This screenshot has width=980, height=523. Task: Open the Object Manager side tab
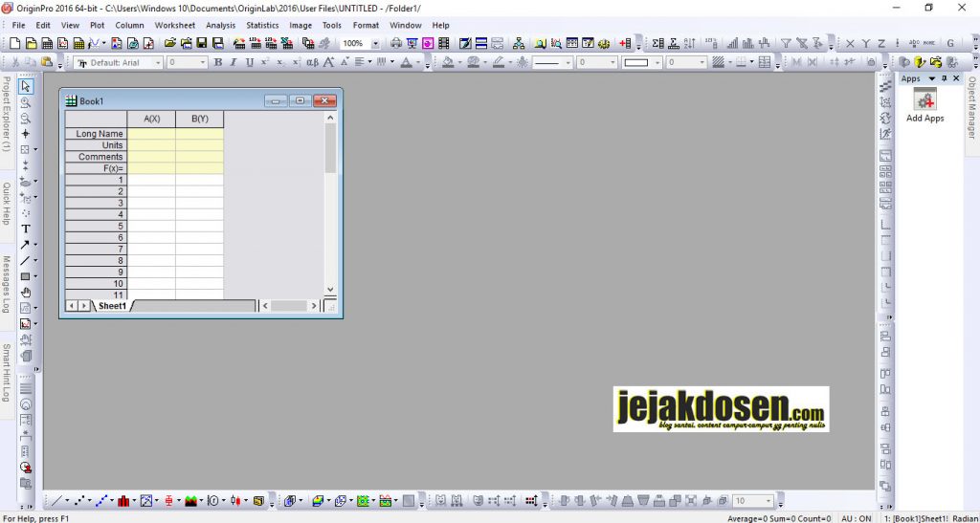pos(972,108)
